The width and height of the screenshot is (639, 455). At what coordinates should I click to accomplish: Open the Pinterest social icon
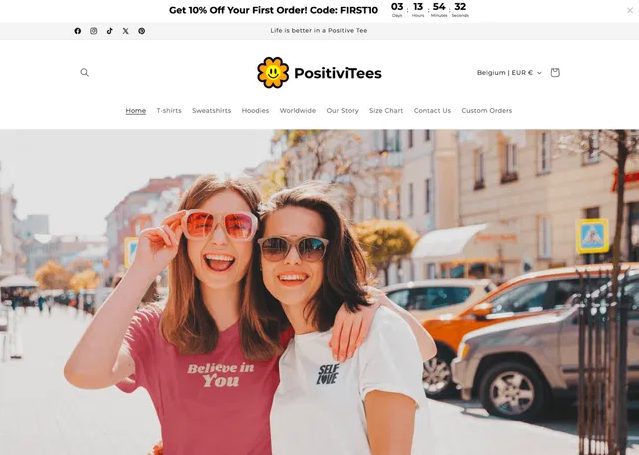pos(141,31)
